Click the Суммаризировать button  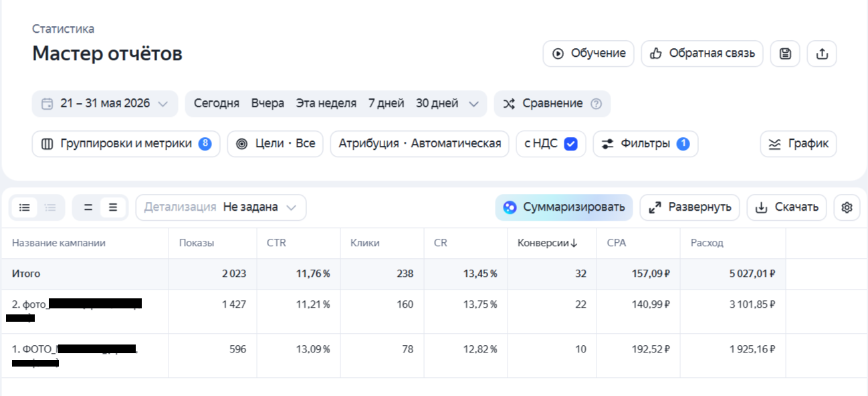click(564, 207)
